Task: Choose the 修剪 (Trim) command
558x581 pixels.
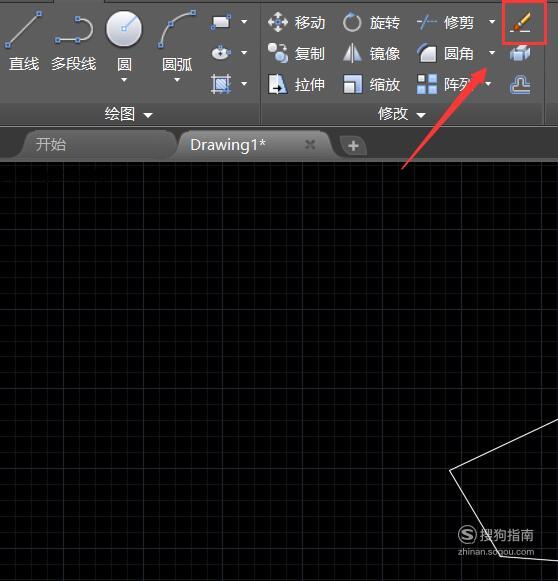Action: pyautogui.click(x=445, y=23)
